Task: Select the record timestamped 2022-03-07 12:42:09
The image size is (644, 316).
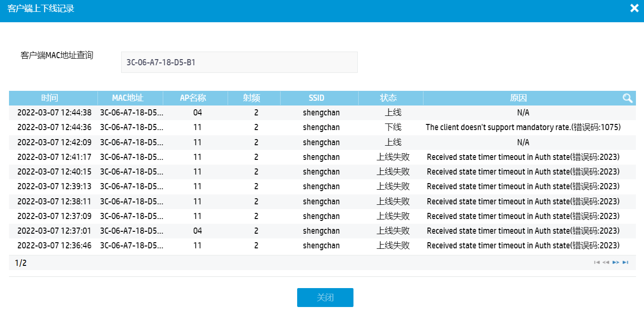Action: coord(322,142)
